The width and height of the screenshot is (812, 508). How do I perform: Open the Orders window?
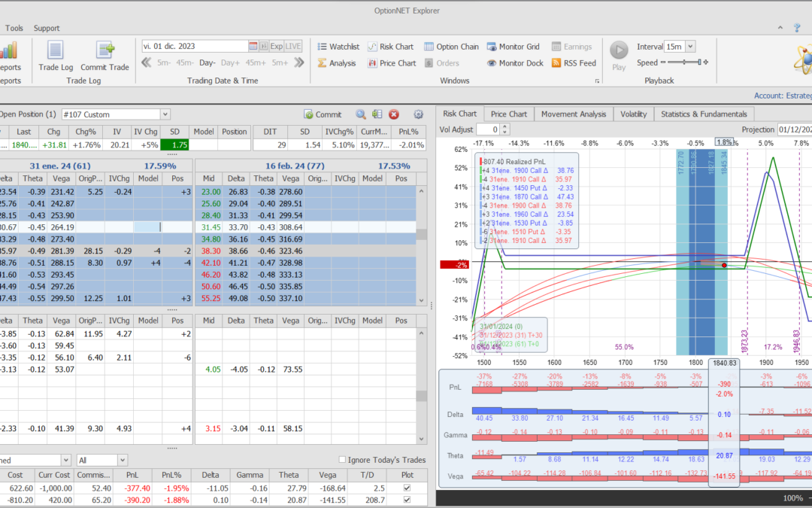click(442, 63)
